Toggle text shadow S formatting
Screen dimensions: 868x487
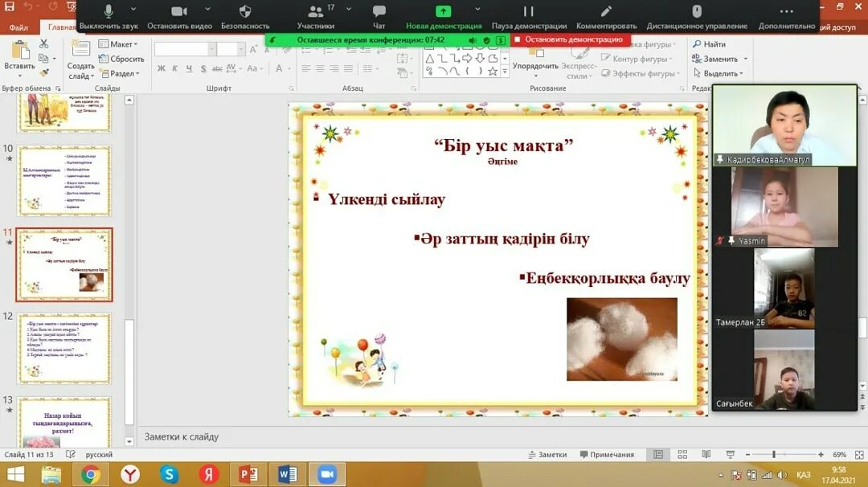(203, 68)
